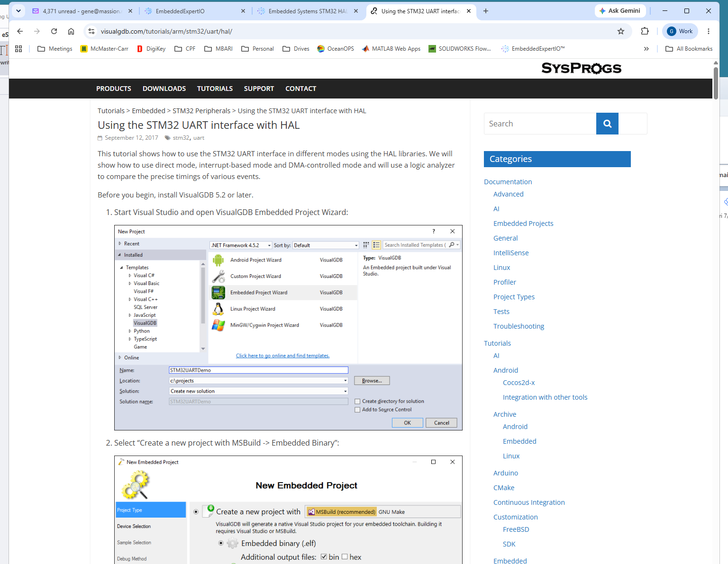Open Integration with other tools category

[x=545, y=397]
